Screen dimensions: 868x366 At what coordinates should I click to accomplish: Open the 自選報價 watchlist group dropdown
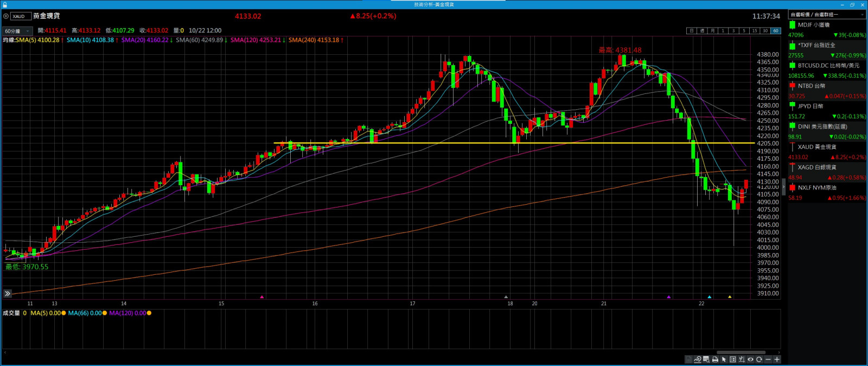point(827,15)
